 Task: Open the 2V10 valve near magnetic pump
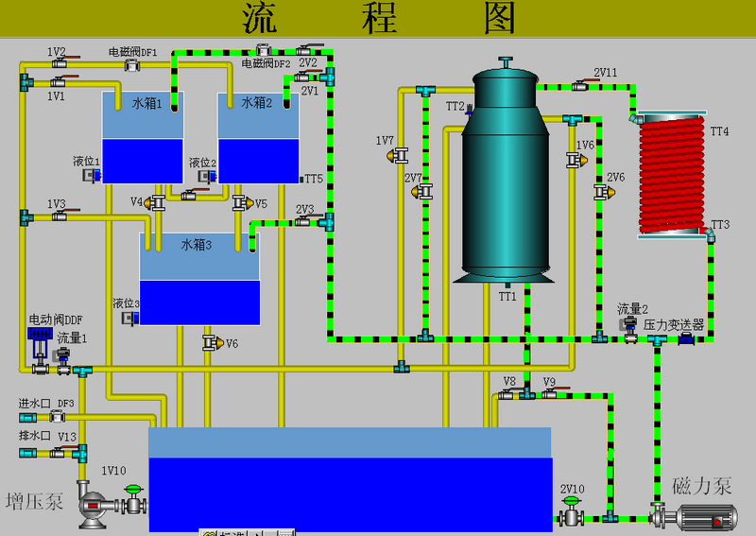click(572, 514)
